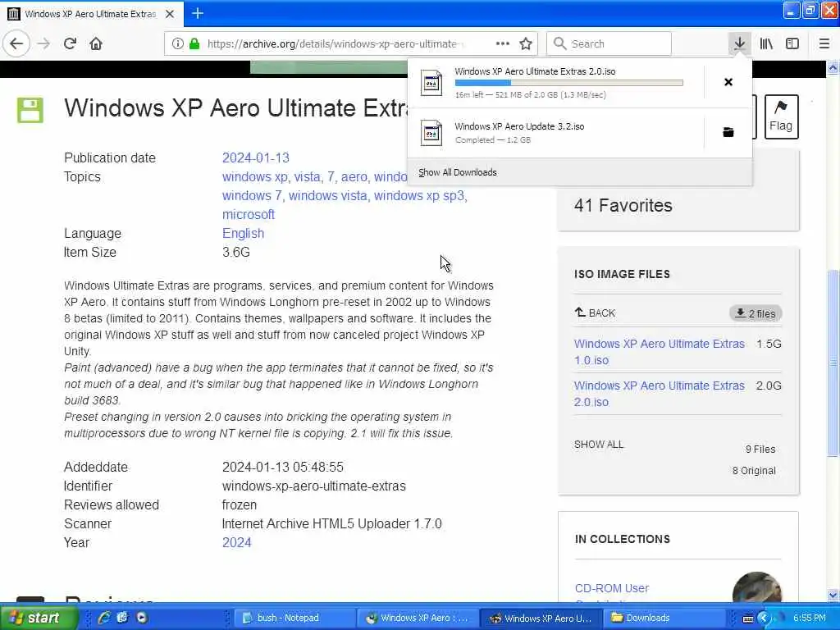Open the Windows Start menu
840x630 pixels.
point(39,618)
